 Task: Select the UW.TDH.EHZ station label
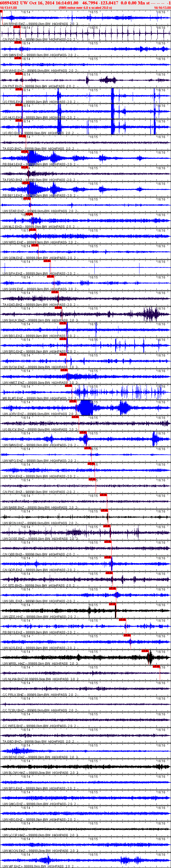coord(13,476)
